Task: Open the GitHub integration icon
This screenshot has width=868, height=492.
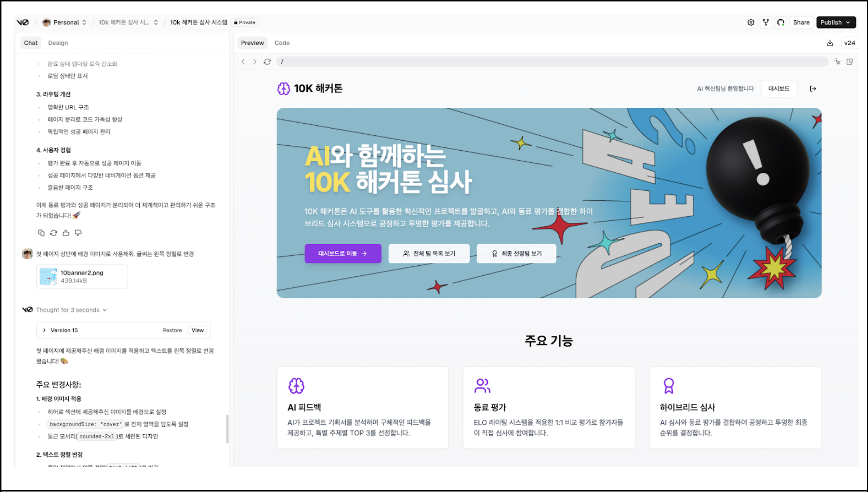Action: tap(781, 22)
